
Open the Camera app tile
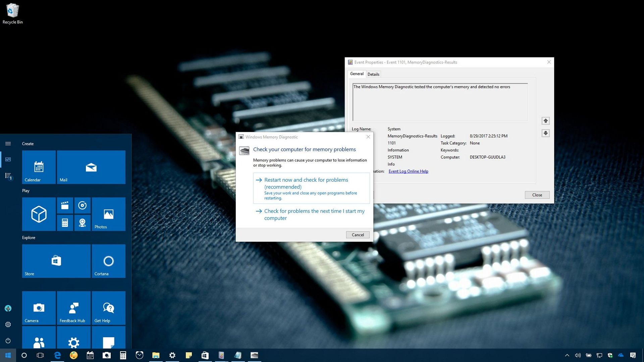(x=39, y=307)
